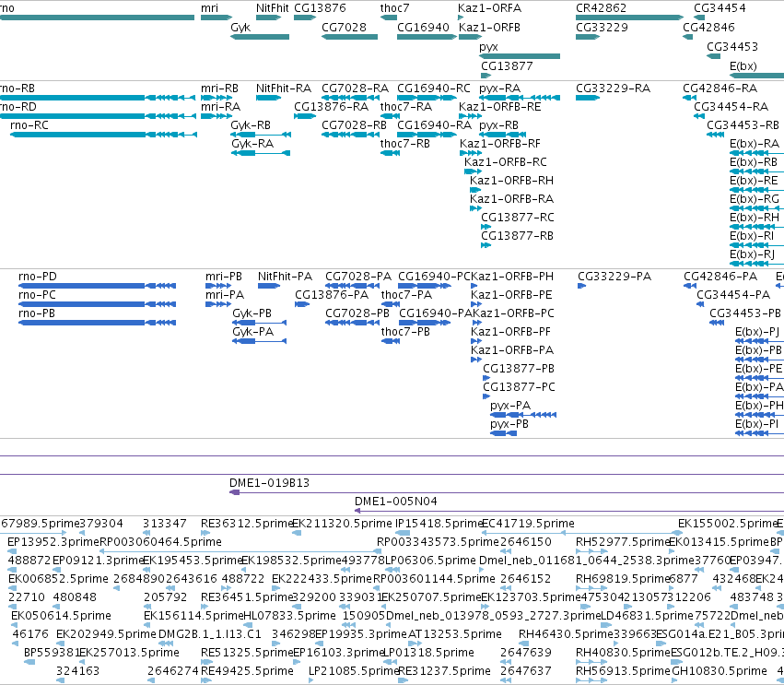Click the pyx gene label
The height and width of the screenshot is (685, 784).
(488, 46)
